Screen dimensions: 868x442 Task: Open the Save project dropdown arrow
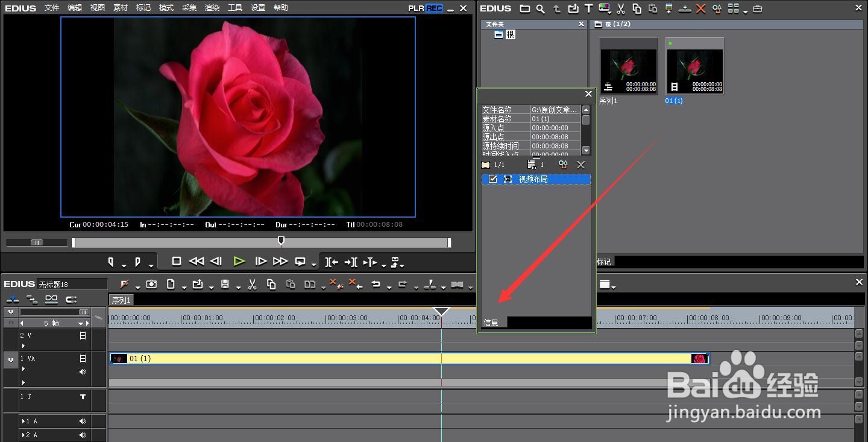[x=237, y=288]
